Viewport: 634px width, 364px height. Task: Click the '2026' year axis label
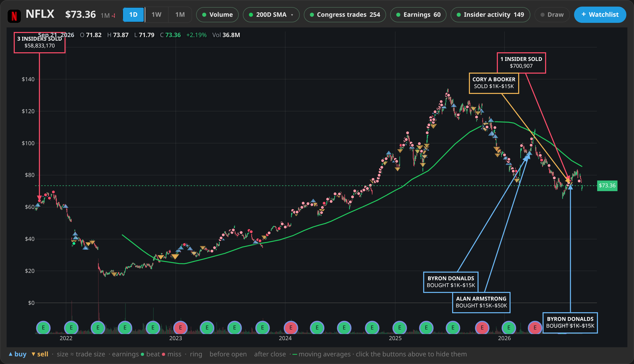[504, 338]
